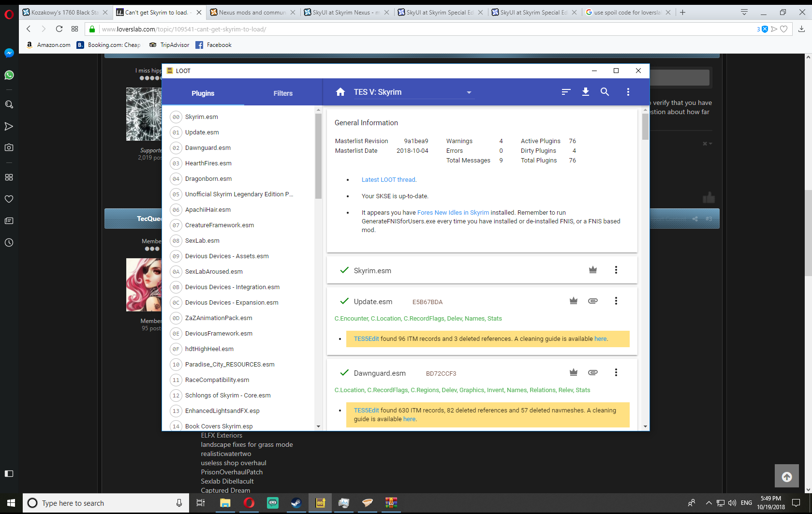This screenshot has height=514, width=812.
Task: Click the crown icon on the Skyrim.esm card
Action: click(x=593, y=270)
